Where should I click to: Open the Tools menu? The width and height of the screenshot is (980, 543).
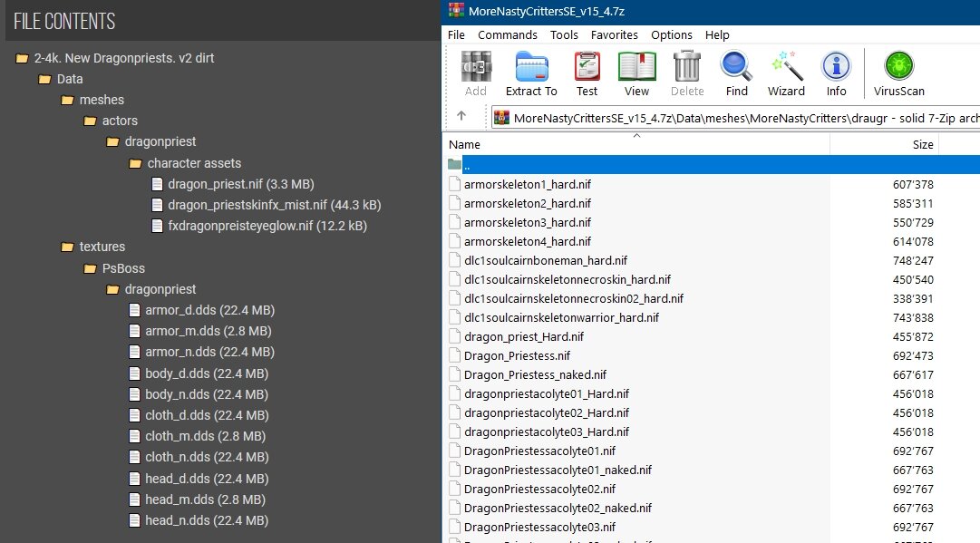click(564, 35)
